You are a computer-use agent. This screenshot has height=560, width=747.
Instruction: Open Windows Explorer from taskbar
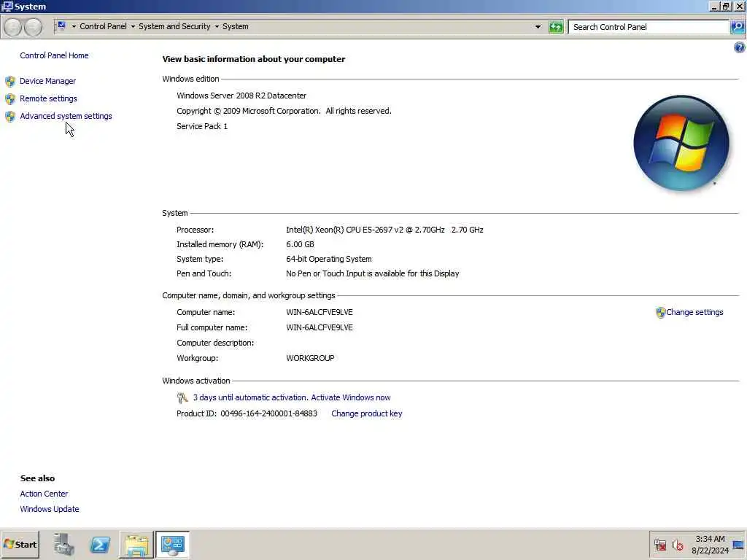point(136,545)
